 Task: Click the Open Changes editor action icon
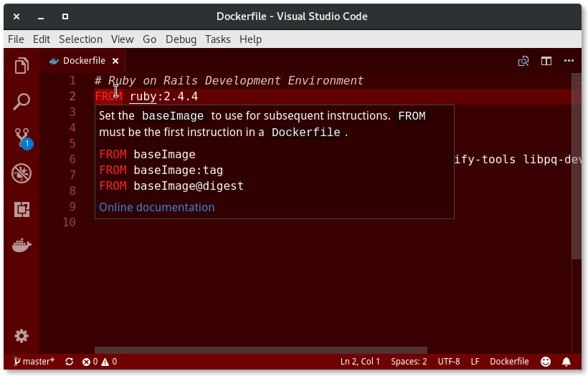click(x=523, y=61)
